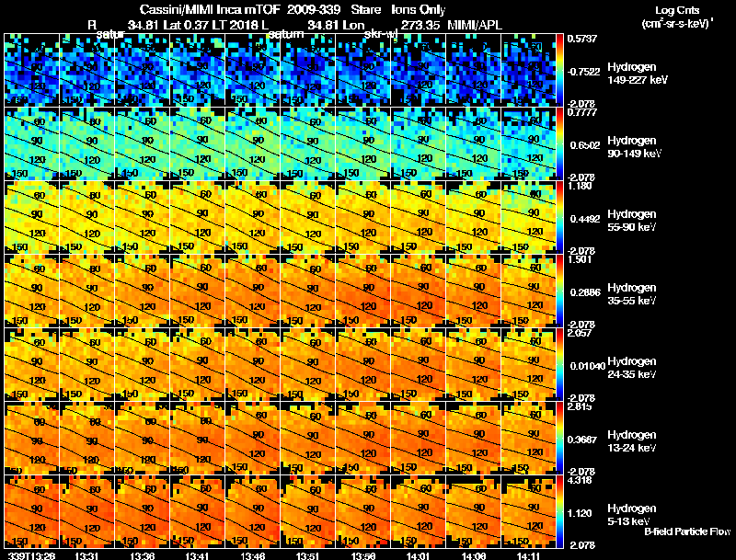Click the 1.120 color scale value
Viewport: 736px width, 560px height.
tap(580, 514)
